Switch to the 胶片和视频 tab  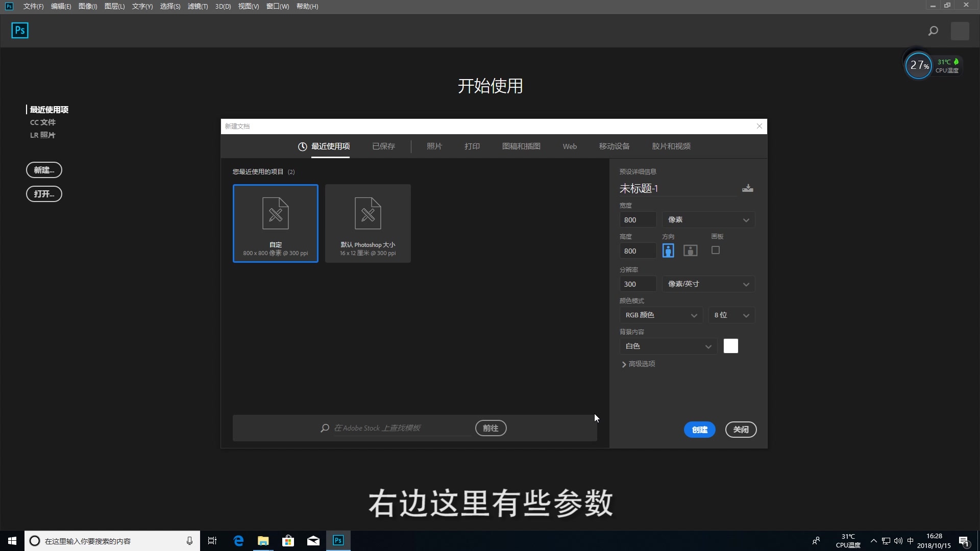(x=671, y=146)
